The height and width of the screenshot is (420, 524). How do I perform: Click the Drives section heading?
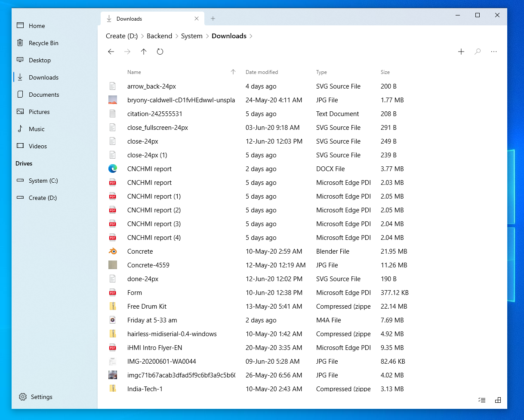coord(24,163)
